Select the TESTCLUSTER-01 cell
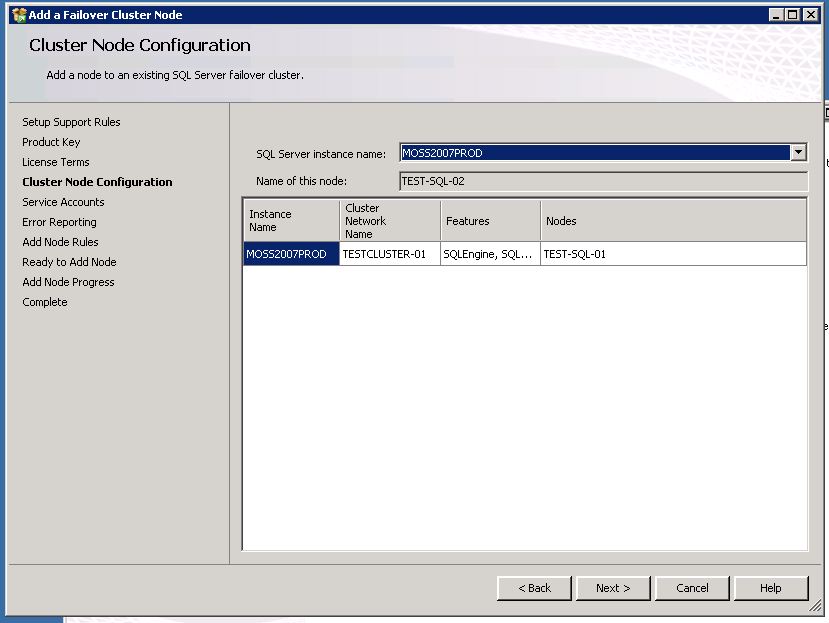 [x=390, y=254]
